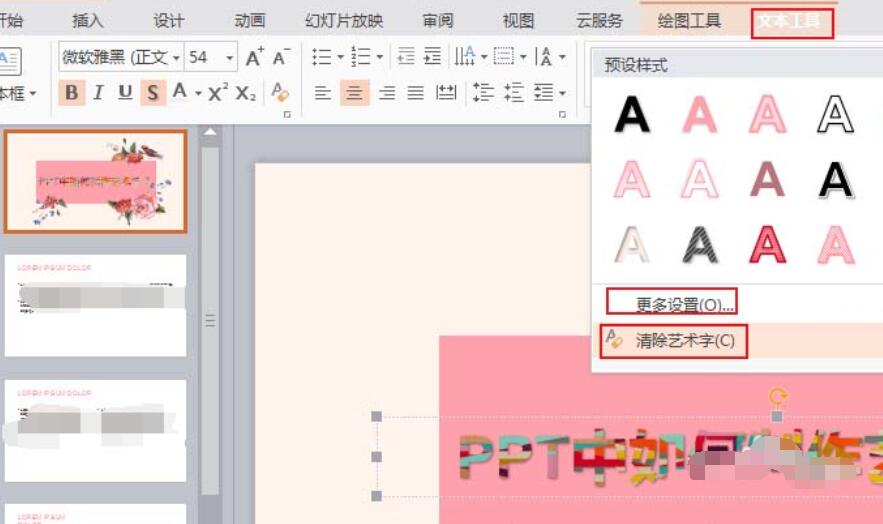Increase the paragraph indent
This screenshot has height=524, width=883.
432,57
